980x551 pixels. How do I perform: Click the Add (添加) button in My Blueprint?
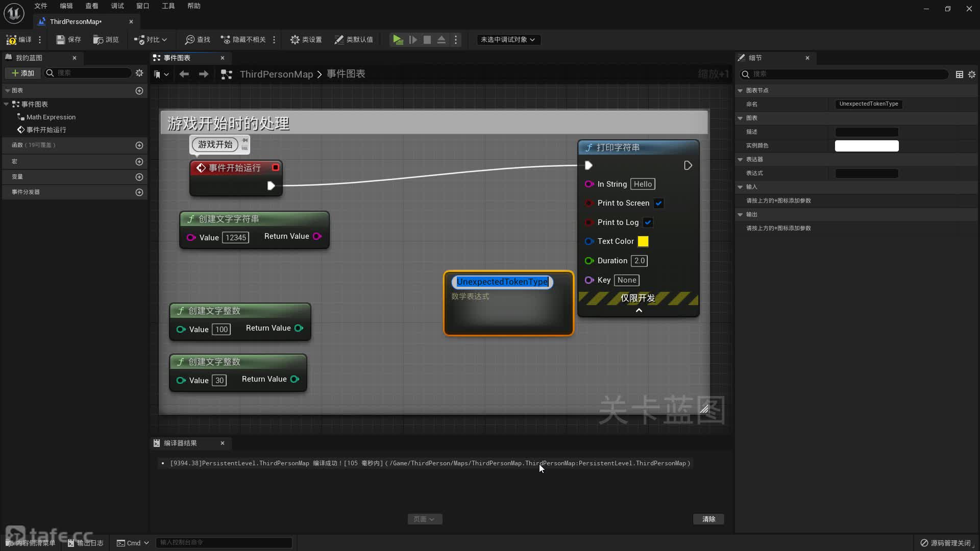click(22, 73)
